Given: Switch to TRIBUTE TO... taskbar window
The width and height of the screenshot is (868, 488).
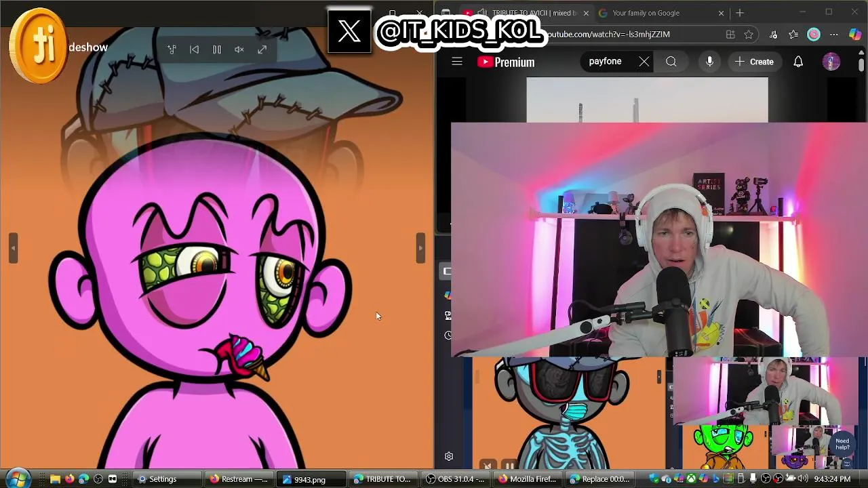Looking at the screenshot, I should pyautogui.click(x=384, y=479).
